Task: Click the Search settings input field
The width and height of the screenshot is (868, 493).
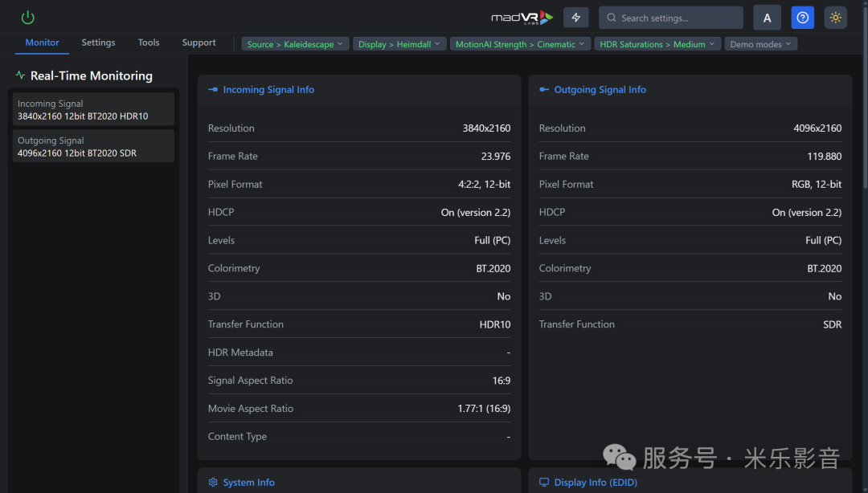Action: [675, 18]
